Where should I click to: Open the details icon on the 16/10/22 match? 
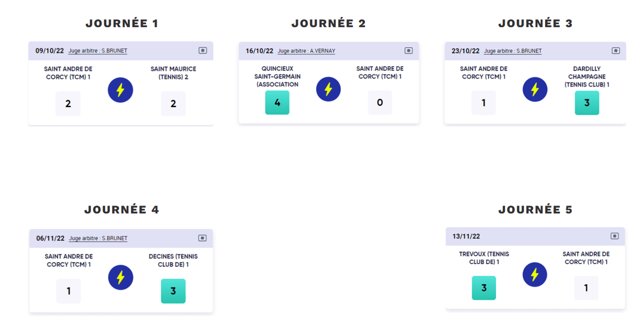tap(409, 51)
